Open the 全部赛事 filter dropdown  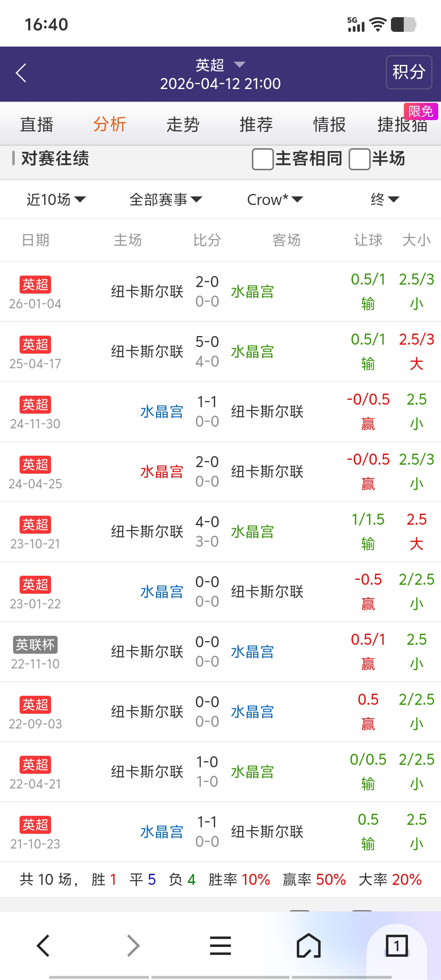point(165,200)
